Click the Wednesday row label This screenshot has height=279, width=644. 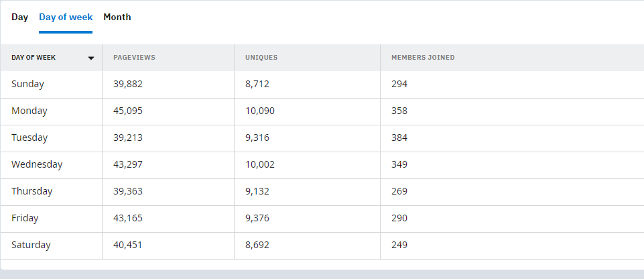[37, 164]
